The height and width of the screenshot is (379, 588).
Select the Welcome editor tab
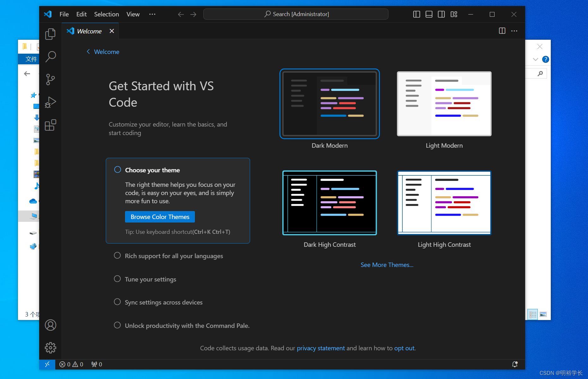[90, 31]
